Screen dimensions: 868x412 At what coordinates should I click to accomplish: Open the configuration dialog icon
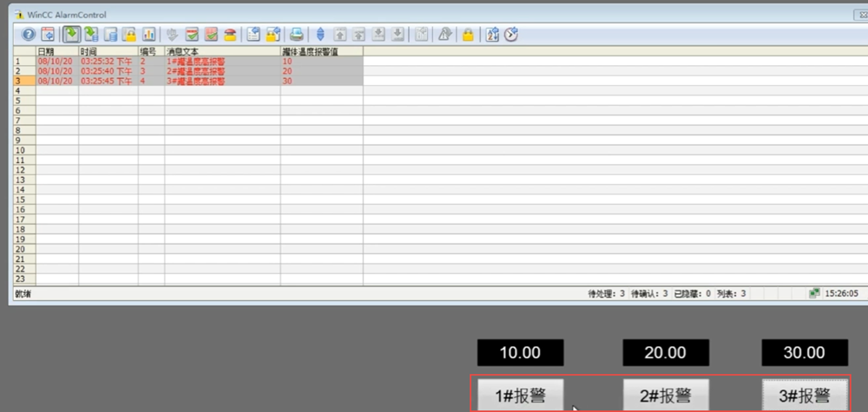coord(48,35)
